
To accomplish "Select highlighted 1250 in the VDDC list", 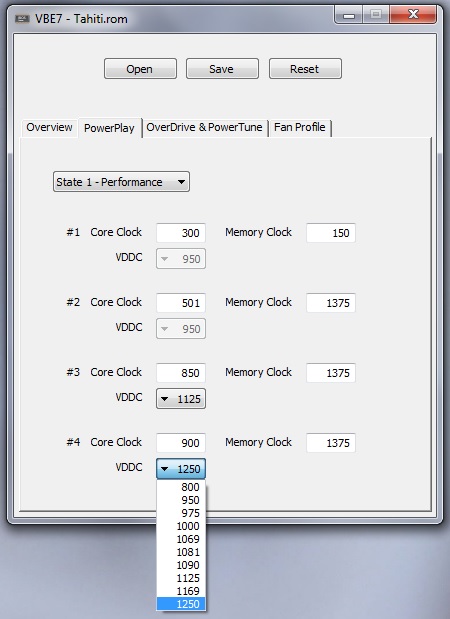I will point(181,604).
